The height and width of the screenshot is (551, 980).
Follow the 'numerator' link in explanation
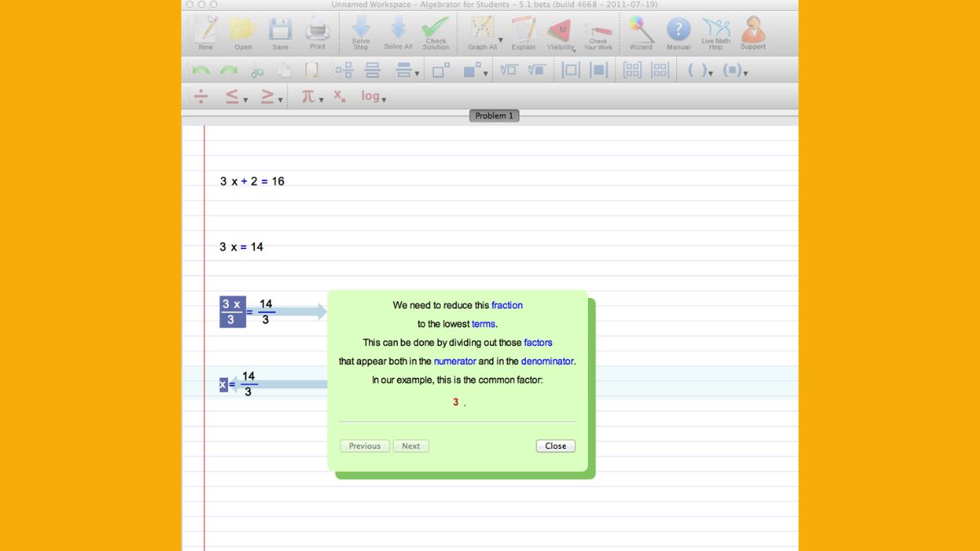pyautogui.click(x=455, y=361)
